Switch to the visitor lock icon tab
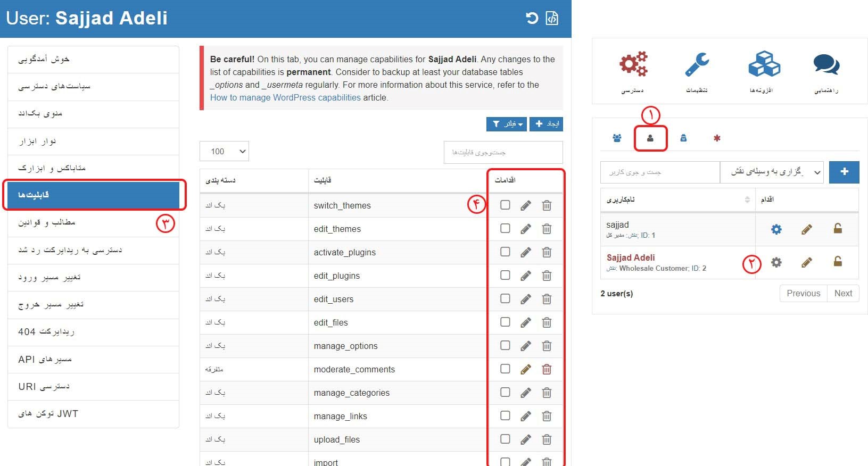Screen dimensions: 868x466 683,138
